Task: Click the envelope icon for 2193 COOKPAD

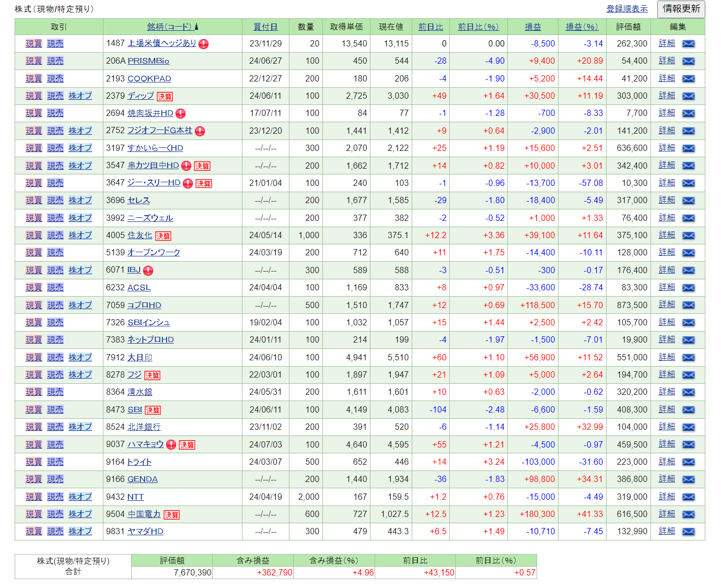Action: (x=689, y=79)
